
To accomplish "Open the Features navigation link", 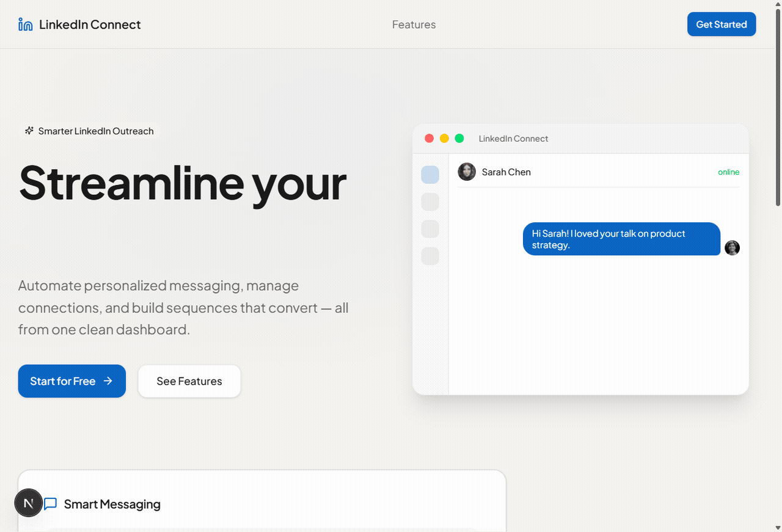I will click(414, 24).
